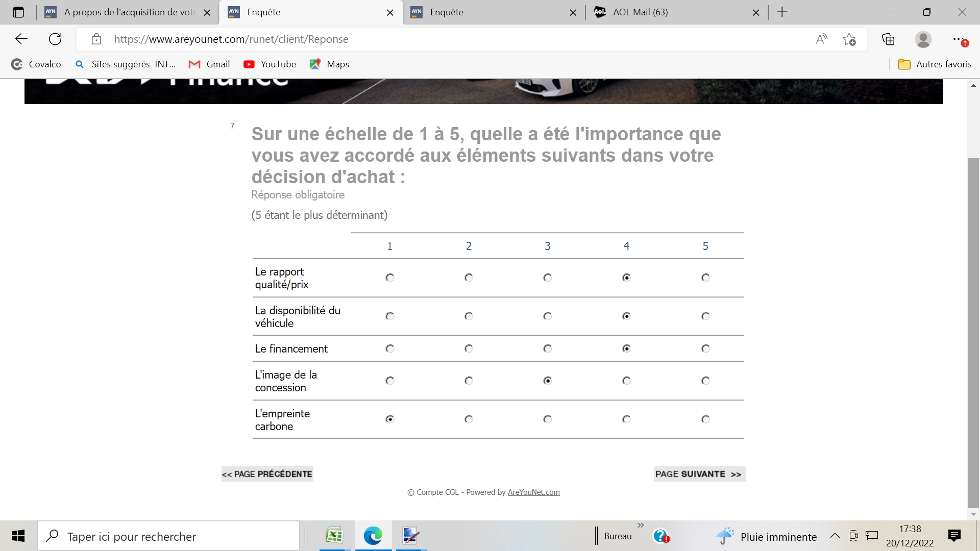Expand the Bureau toolbar chevron
This screenshot has height=551, width=980.
[641, 525]
